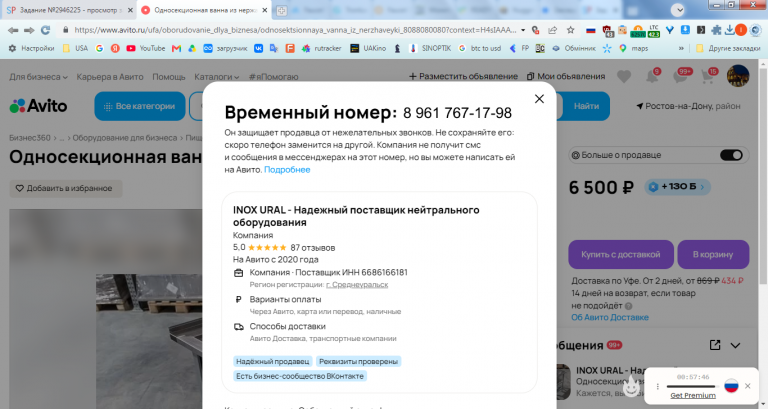Collapse the messages panel chevron
The height and width of the screenshot is (409, 768).
tap(735, 345)
